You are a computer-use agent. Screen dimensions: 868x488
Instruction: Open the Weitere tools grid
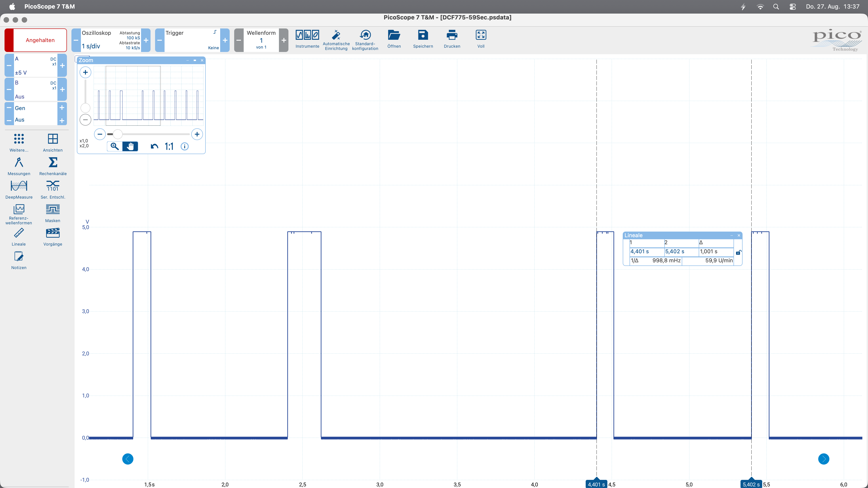pos(19,143)
